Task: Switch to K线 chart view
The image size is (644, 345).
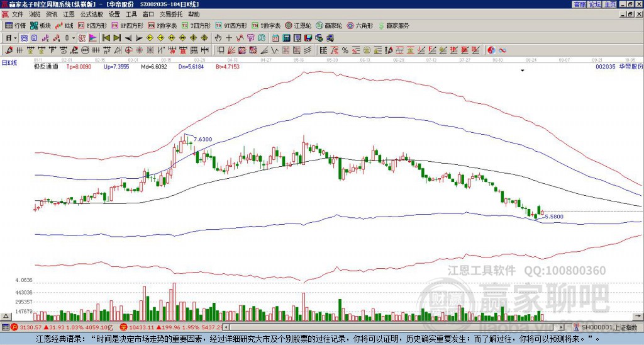Action: 64,25
